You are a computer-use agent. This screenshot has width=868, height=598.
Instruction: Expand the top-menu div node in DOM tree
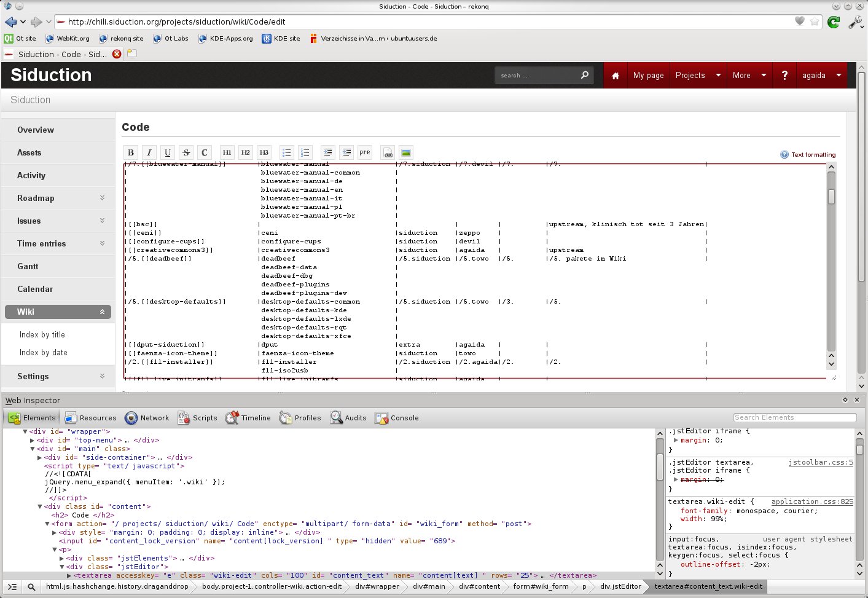pos(33,441)
